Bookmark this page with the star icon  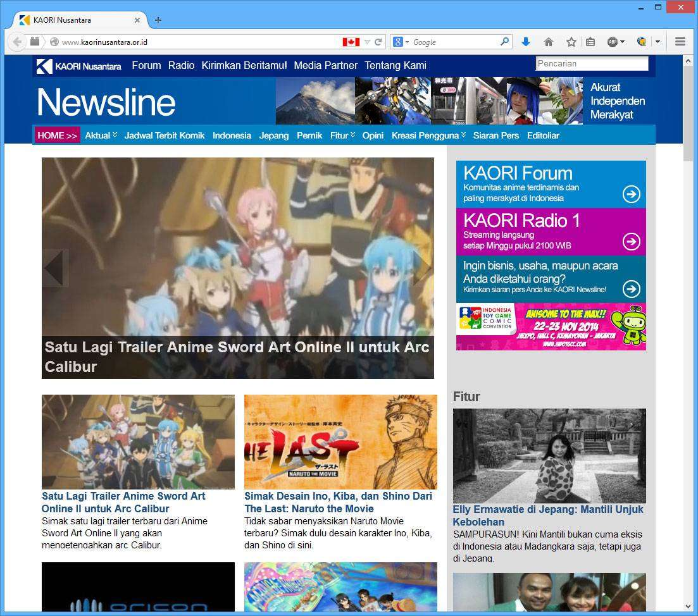point(571,42)
